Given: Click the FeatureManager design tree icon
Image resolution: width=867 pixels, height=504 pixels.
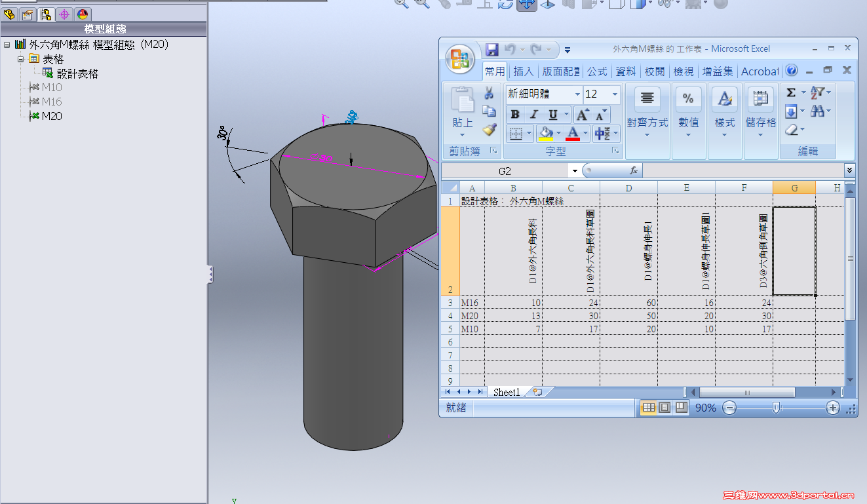Looking at the screenshot, I should coord(9,14).
